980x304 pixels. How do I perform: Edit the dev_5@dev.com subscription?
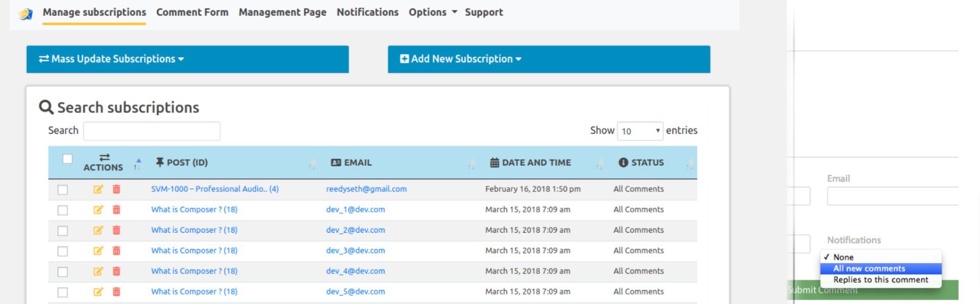[98, 292]
